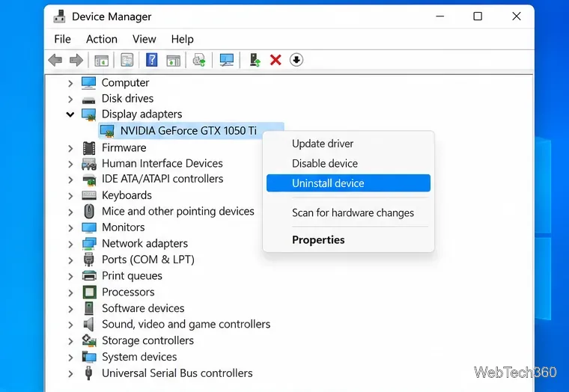Screen dimensions: 569x392
Task: Click the red X uninstall toolbar icon
Action: pos(276,60)
